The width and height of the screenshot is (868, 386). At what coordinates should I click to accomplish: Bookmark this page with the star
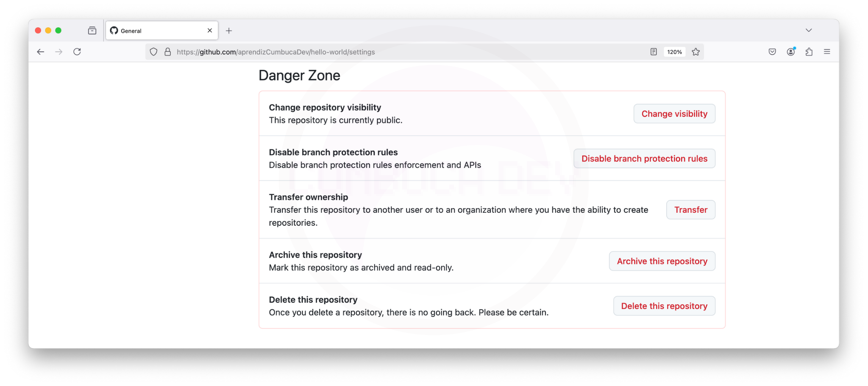pyautogui.click(x=696, y=52)
